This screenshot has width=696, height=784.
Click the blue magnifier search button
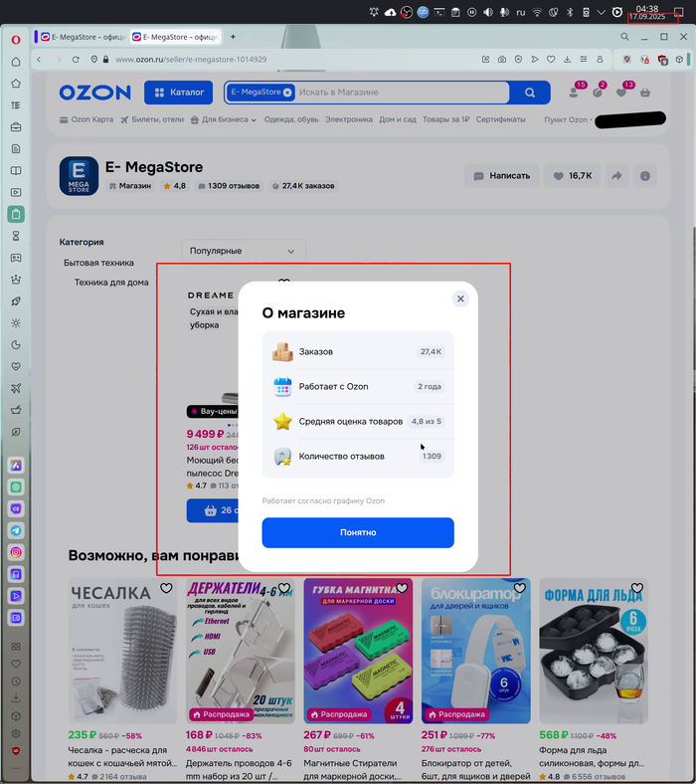coord(530,93)
